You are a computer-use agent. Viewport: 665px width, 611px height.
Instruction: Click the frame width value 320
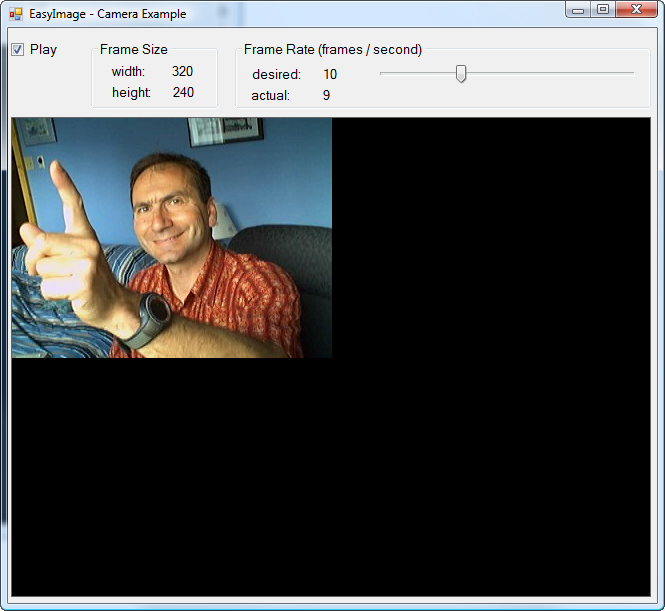coord(182,71)
